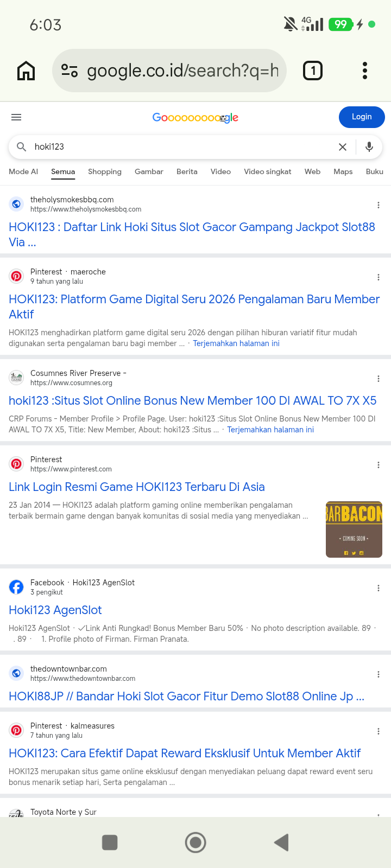Tap the Facebook favicon

16,587
